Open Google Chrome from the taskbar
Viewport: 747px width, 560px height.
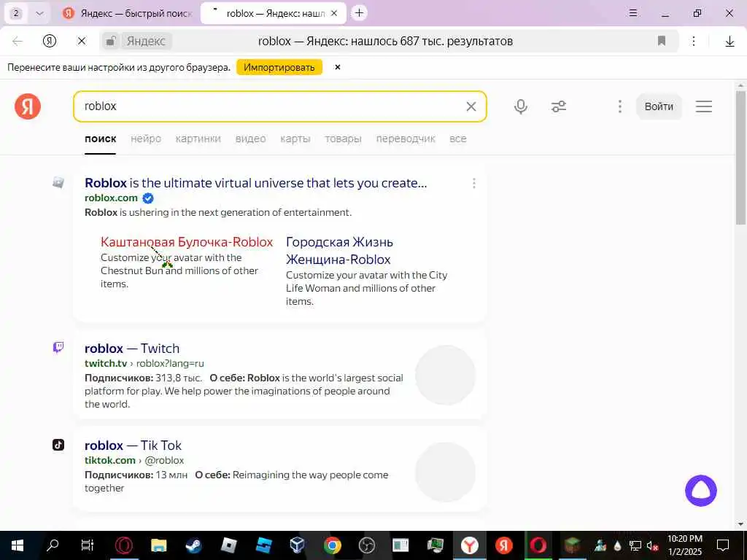click(x=333, y=545)
